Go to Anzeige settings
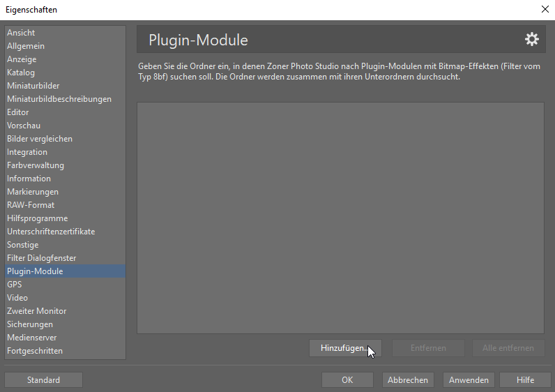Image resolution: width=555 pixels, height=392 pixels. pos(65,59)
